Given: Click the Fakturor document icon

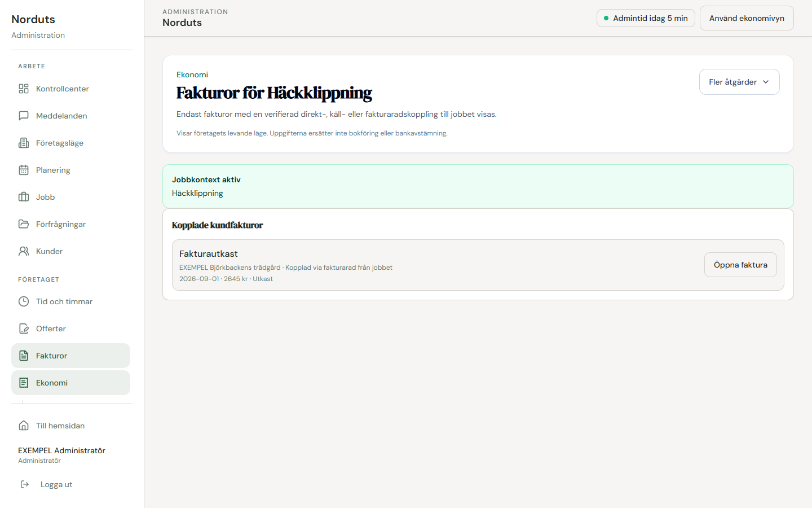Looking at the screenshot, I should [x=24, y=356].
